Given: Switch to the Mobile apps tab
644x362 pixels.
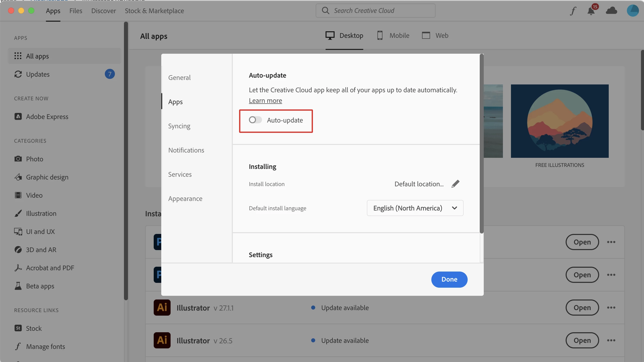Looking at the screenshot, I should pyautogui.click(x=393, y=36).
